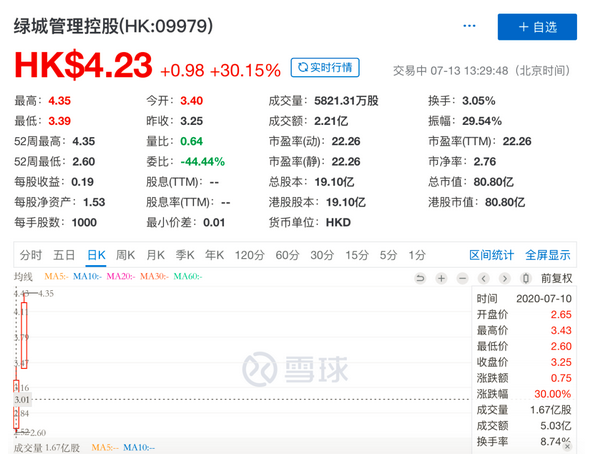Select the 周K weekly chart tab
Screen dimensions: 591x466
click(125, 255)
